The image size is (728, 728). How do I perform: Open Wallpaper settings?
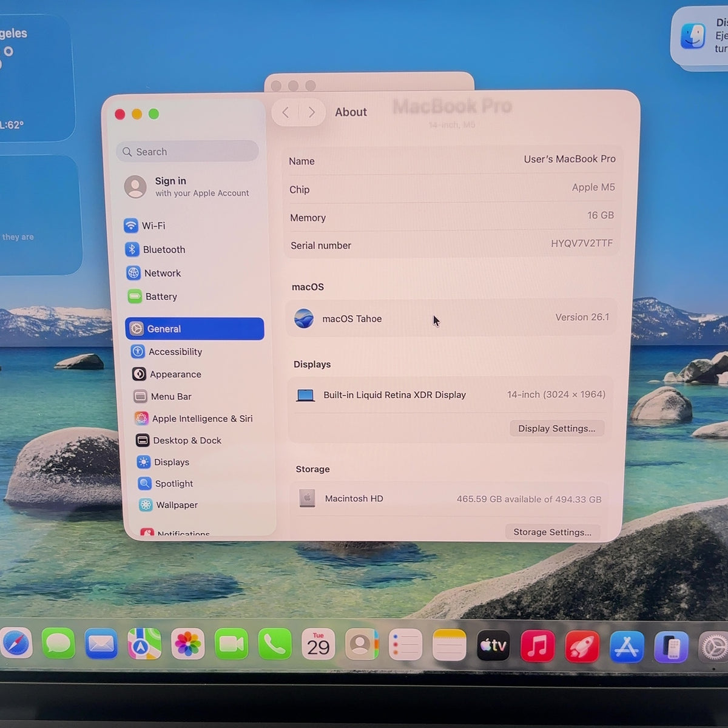pos(169,505)
